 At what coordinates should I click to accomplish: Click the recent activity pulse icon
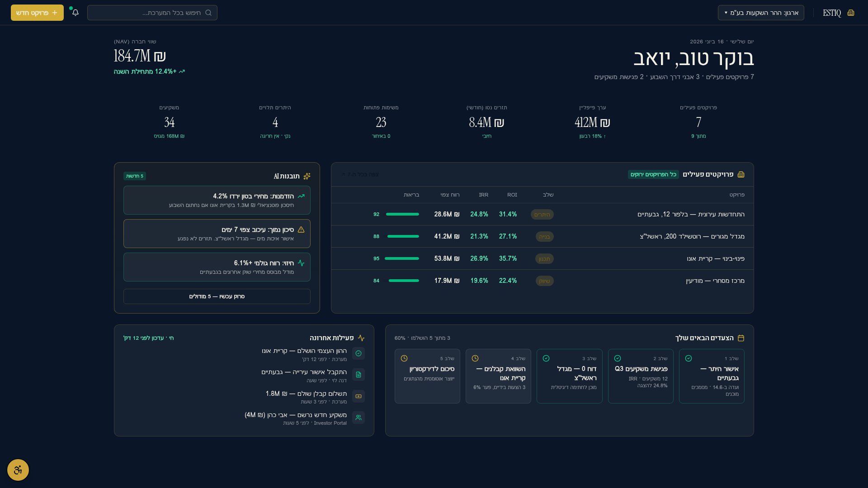click(x=361, y=338)
